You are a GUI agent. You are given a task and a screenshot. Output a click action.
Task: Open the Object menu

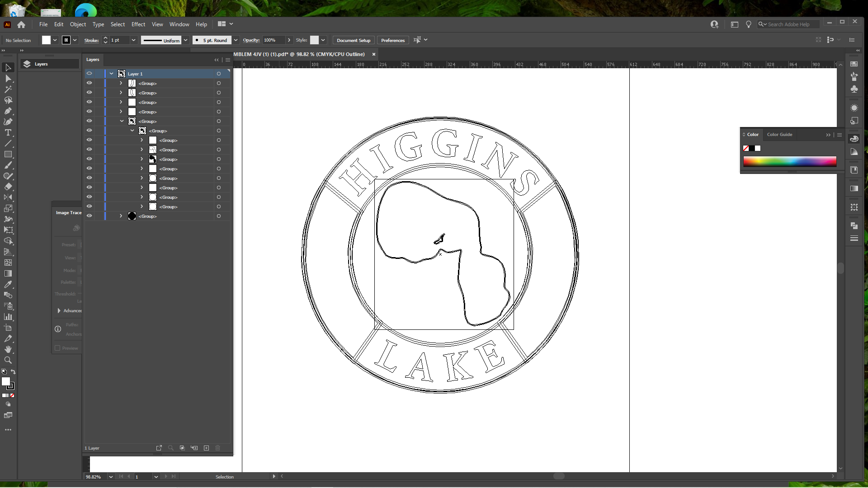click(78, 24)
